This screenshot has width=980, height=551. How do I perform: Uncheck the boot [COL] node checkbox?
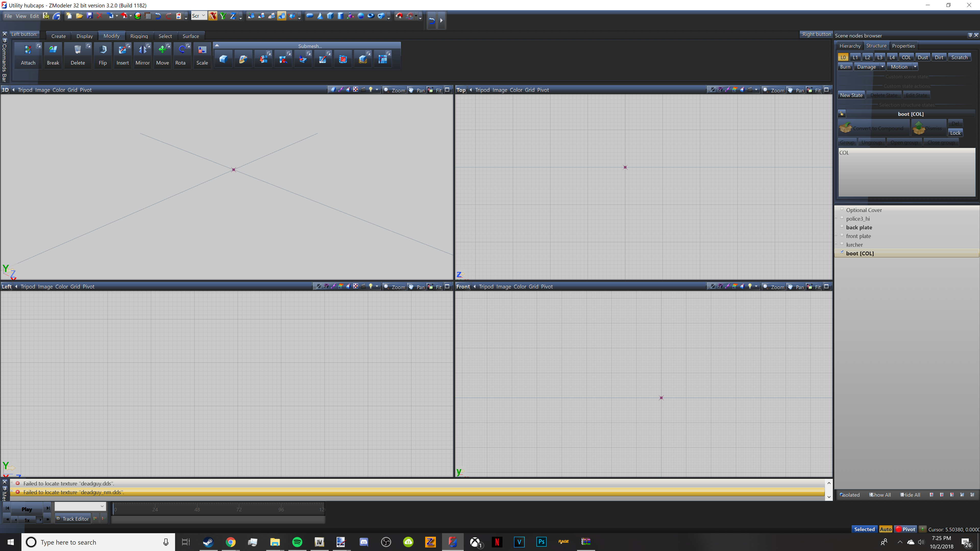[842, 252]
